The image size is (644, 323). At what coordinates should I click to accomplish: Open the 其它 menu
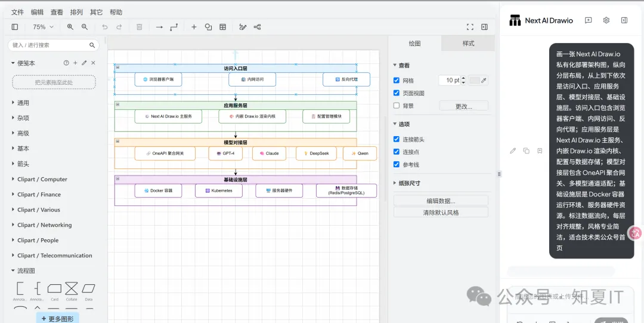click(x=96, y=13)
